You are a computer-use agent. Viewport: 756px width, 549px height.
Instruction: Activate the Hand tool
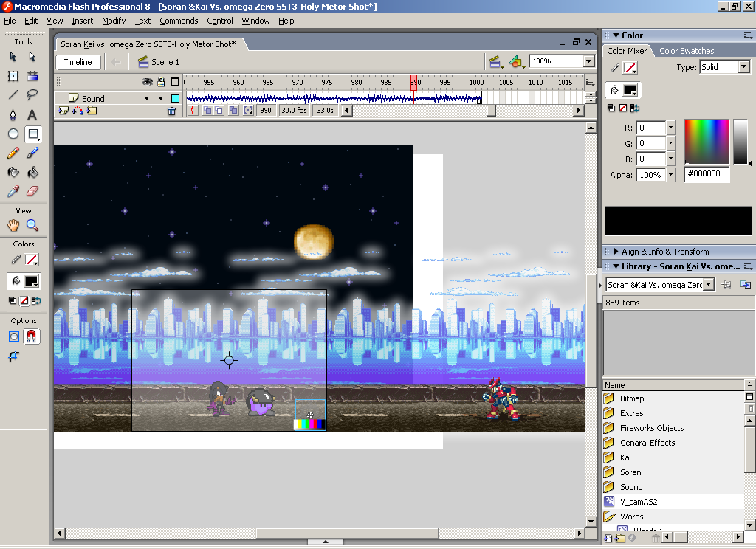13,225
